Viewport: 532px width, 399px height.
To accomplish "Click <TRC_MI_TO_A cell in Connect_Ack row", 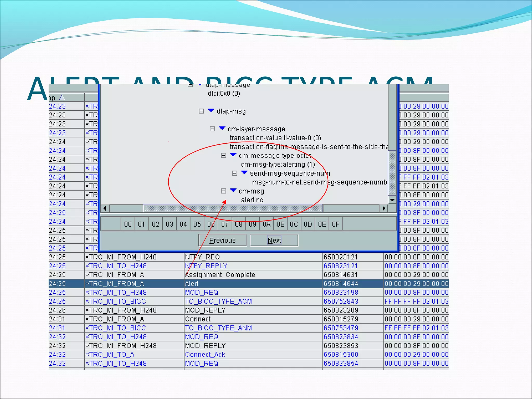I will point(134,355).
